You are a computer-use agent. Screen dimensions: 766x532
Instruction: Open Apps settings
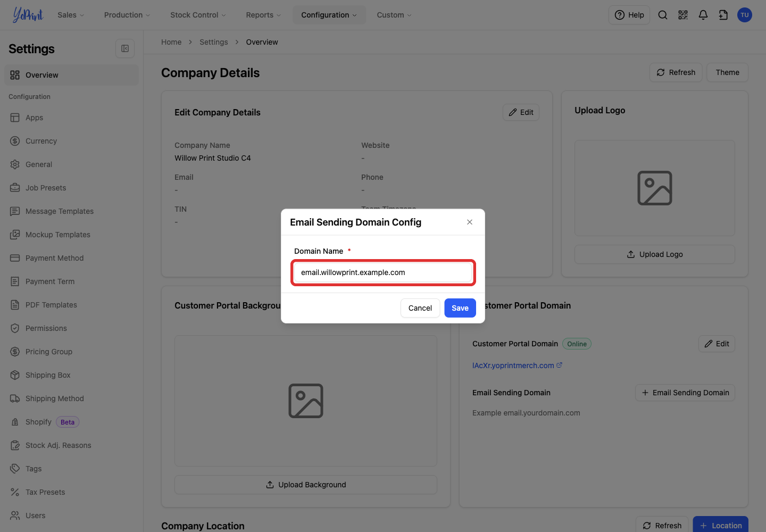coord(71,118)
